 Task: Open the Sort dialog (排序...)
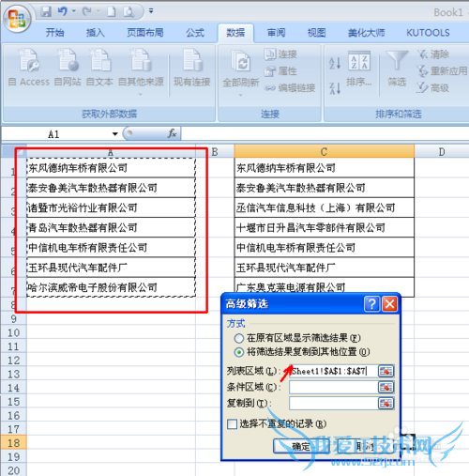pos(359,69)
